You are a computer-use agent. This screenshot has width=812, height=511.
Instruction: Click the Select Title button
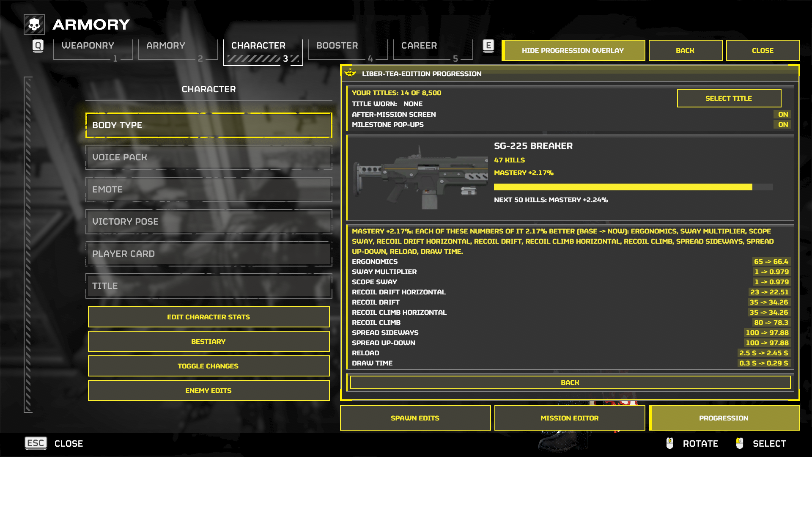(x=729, y=98)
